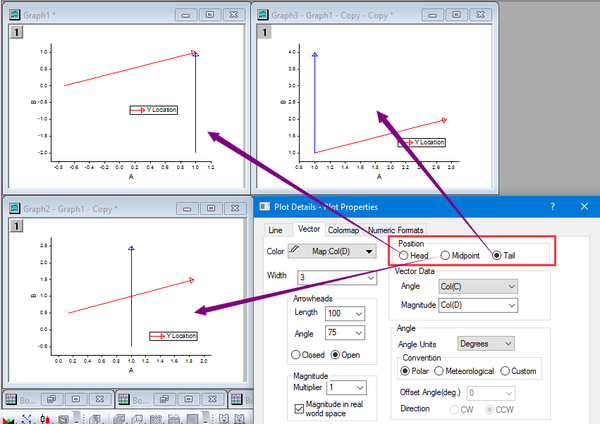The image size is (600, 424).
Task: Expand the Angle Units Degrees dropdown
Action: tap(486, 344)
